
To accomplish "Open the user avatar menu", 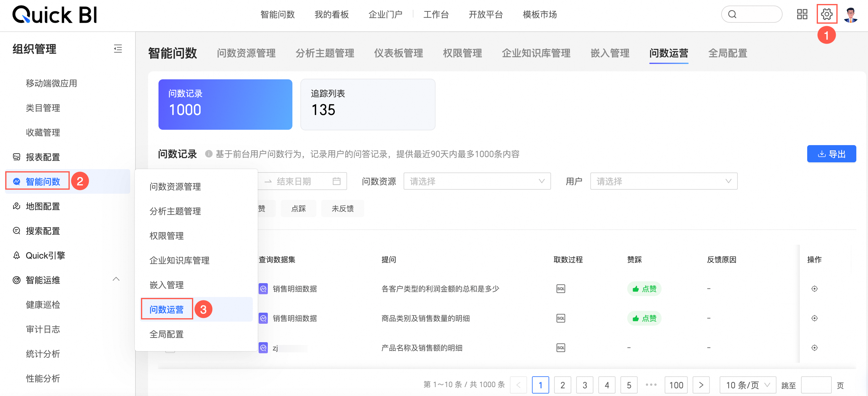I will 850,14.
